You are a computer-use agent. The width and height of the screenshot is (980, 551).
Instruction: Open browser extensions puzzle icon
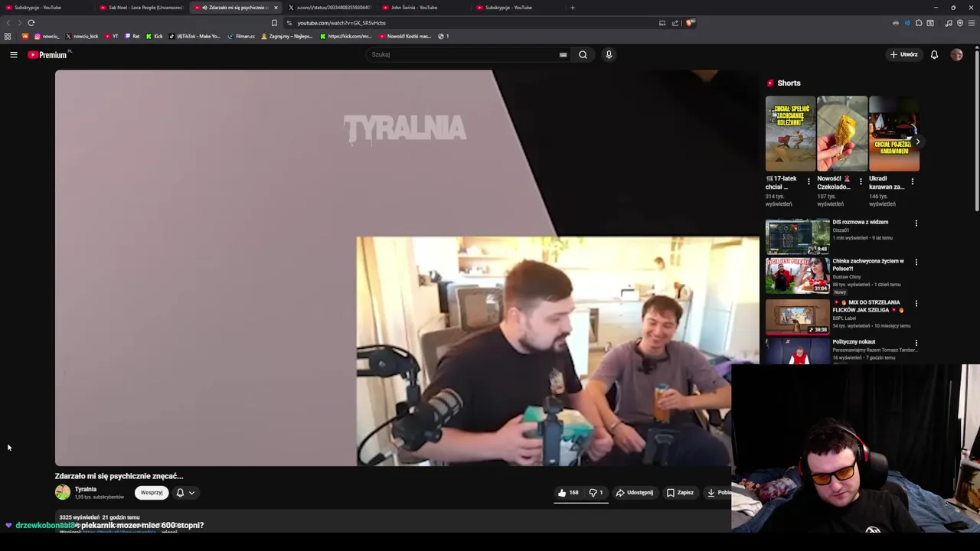[919, 23]
